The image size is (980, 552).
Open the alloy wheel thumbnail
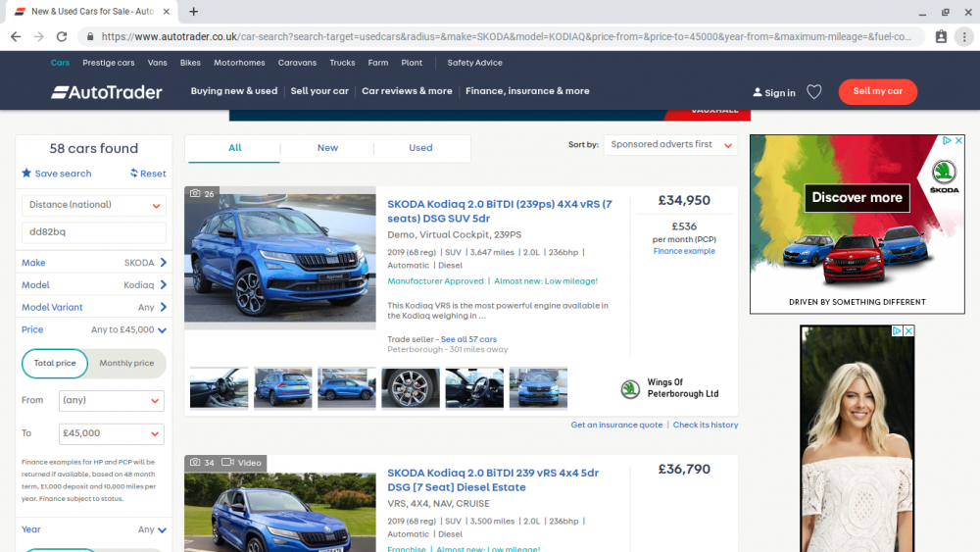411,388
